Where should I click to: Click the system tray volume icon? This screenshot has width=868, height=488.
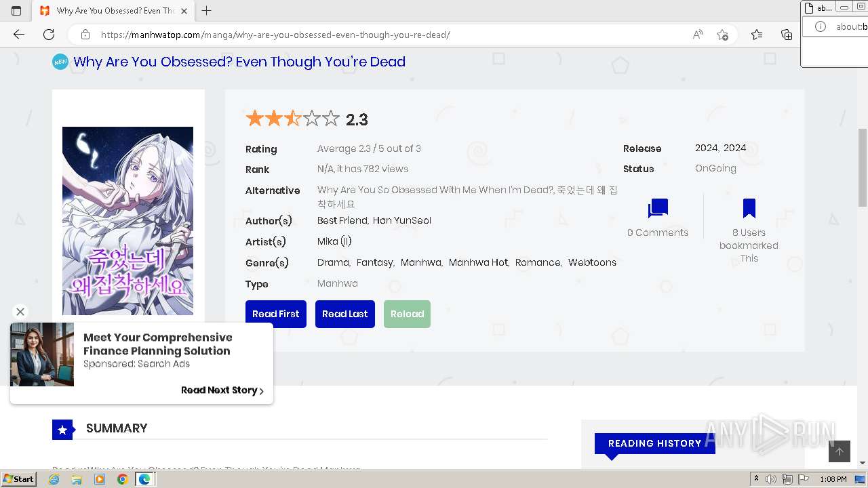(x=771, y=479)
